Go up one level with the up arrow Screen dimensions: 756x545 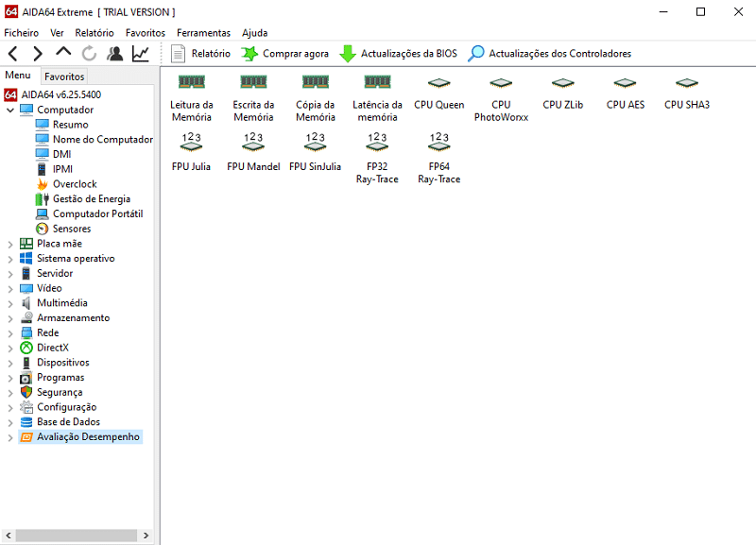63,52
